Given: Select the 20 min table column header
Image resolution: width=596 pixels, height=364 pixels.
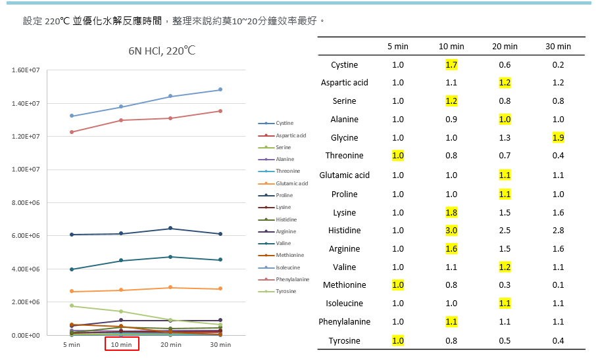Looking at the screenshot, I should (x=505, y=46).
